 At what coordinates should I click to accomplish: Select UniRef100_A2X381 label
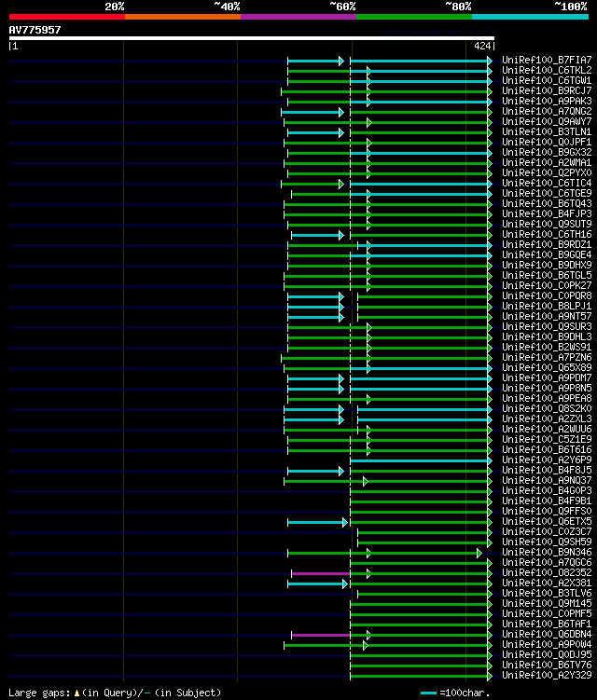point(547,583)
